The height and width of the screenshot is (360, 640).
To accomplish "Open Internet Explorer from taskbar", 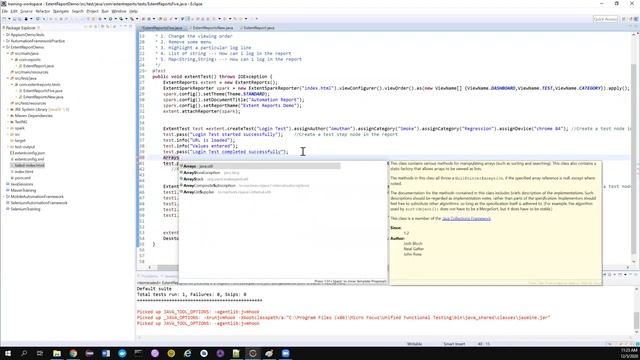I will [187, 353].
